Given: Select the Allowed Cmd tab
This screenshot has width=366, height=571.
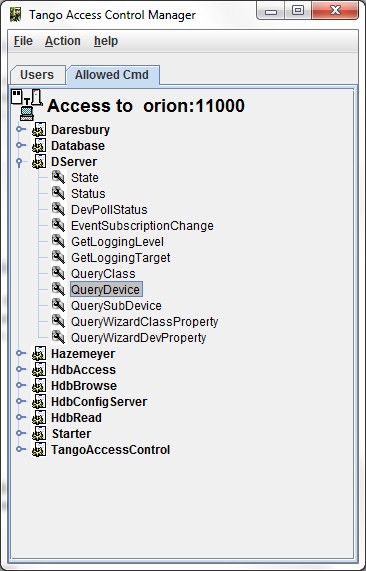Looking at the screenshot, I should [112, 75].
